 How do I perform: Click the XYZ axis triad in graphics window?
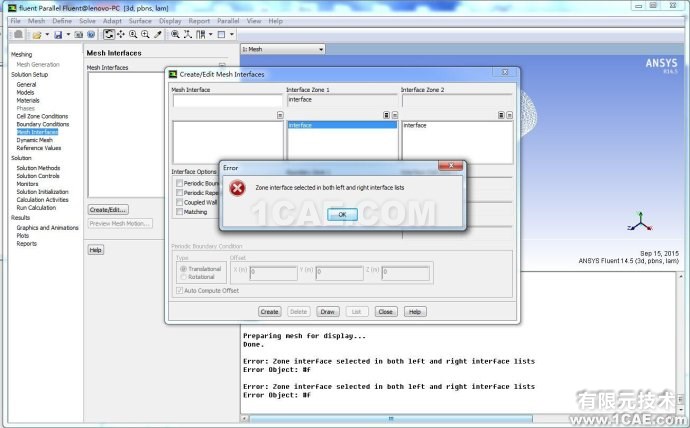[x=640, y=221]
